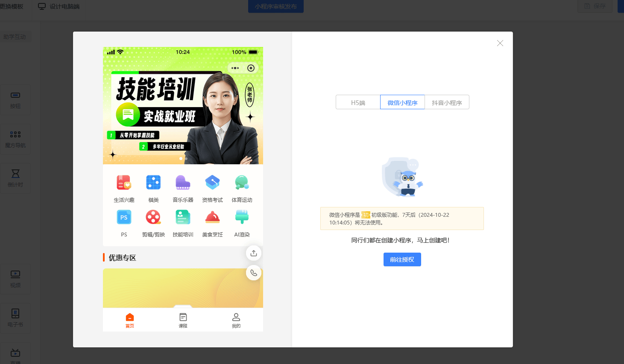Select the 倒计时 component in sidebar
Image resolution: width=624 pixels, height=364 pixels.
[15, 178]
